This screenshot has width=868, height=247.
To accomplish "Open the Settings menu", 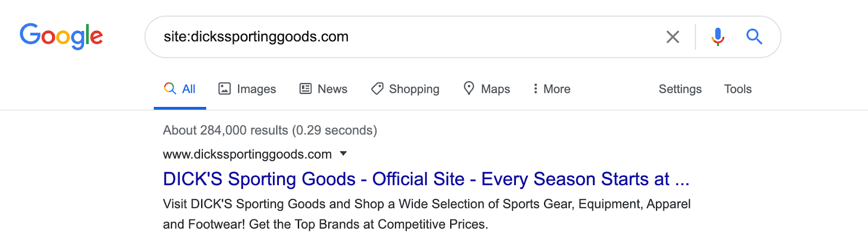I will pos(680,89).
